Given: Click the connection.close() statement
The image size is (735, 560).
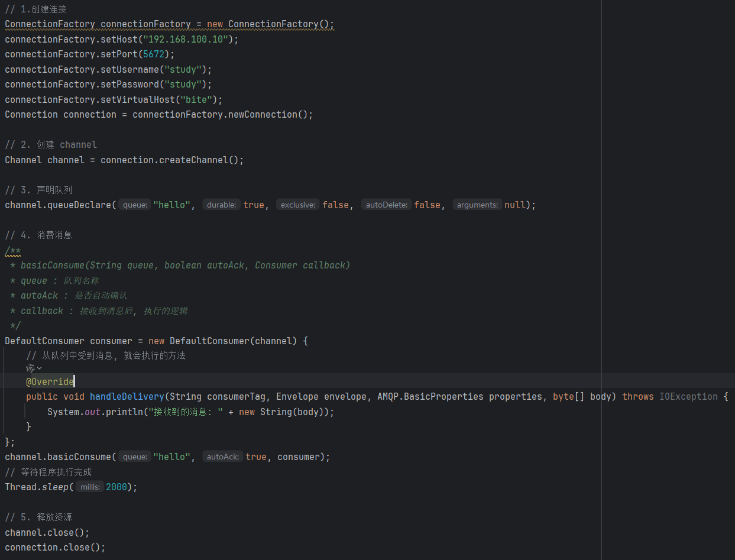Looking at the screenshot, I should point(55,548).
